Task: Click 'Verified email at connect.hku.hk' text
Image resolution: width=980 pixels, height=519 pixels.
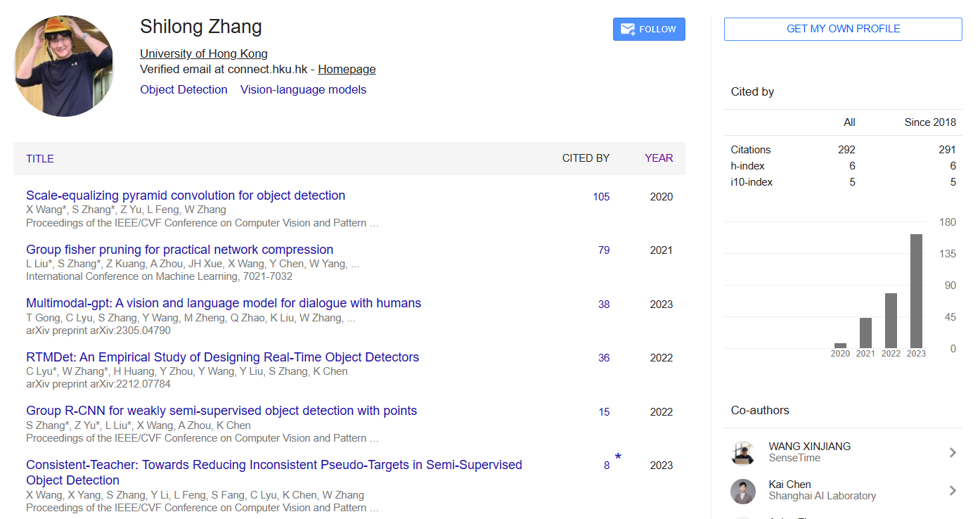Action: click(x=224, y=69)
